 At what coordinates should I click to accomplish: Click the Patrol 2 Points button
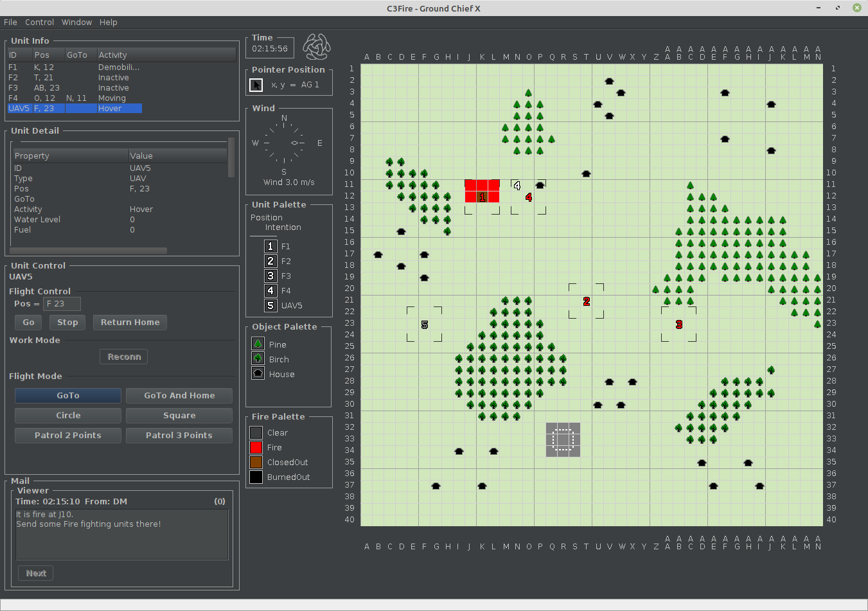click(x=67, y=435)
